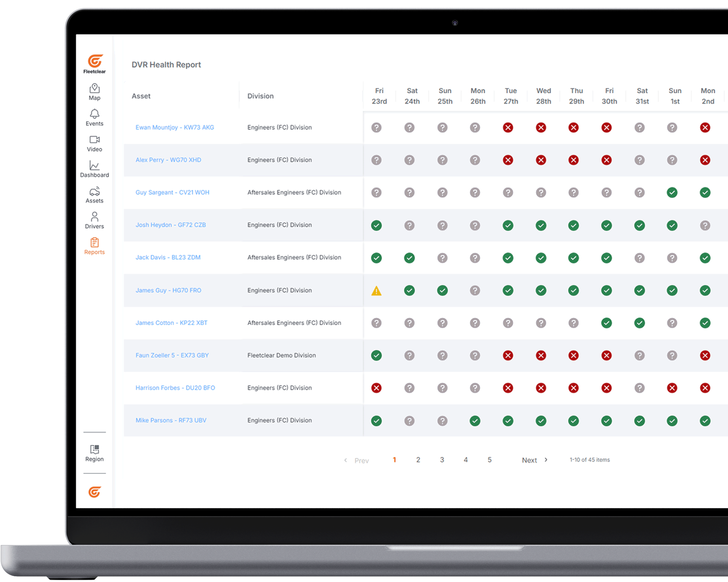
Task: Open the Video section in the sidebar
Action: (94, 143)
